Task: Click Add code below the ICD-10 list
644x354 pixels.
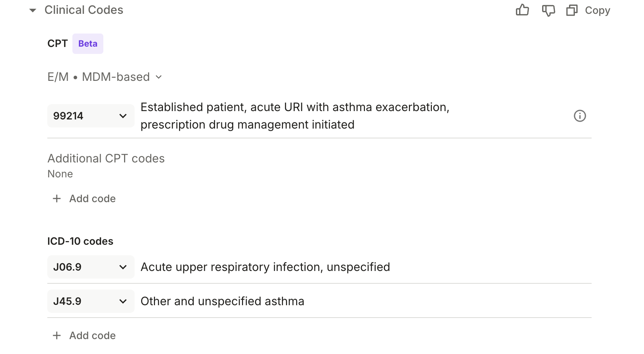Action: [x=92, y=335]
